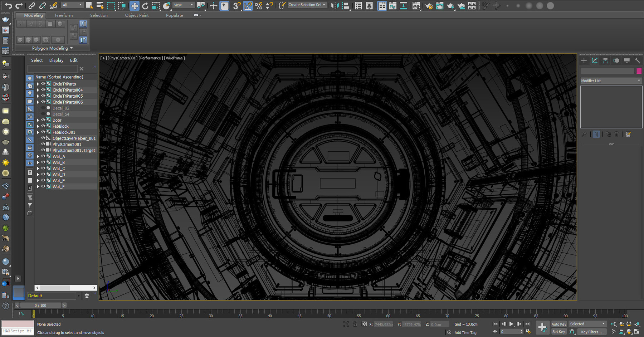Activate the Select and Scale tool

pos(156,5)
